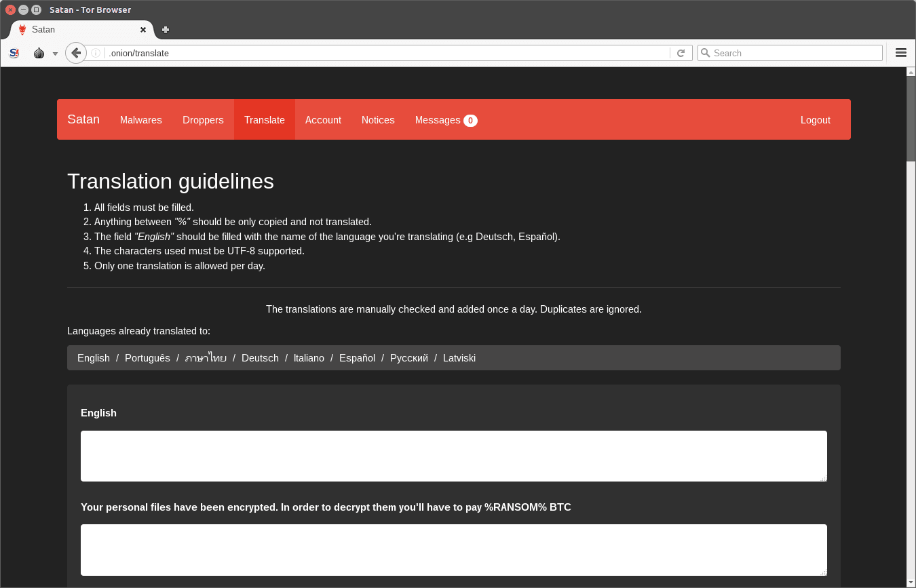Open the Droppers menu item

(203, 120)
